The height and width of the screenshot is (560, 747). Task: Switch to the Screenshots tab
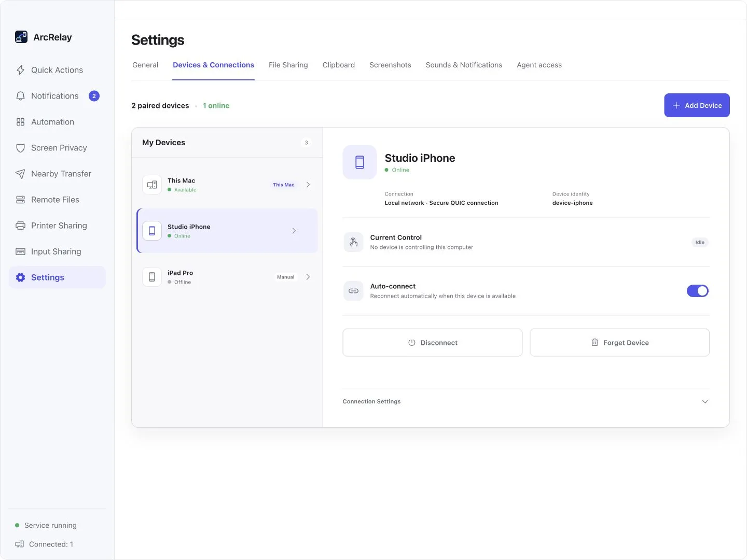pyautogui.click(x=390, y=65)
